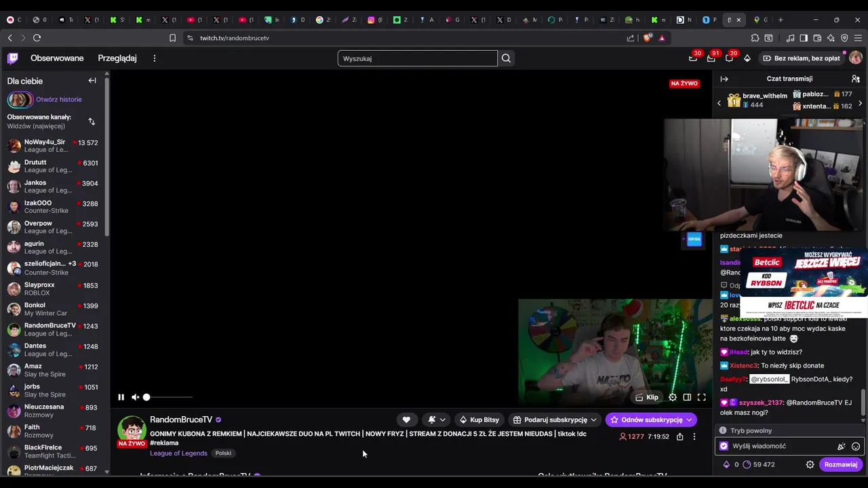The height and width of the screenshot is (488, 868).
Task: Click the Tryb powolny info icon
Action: pyautogui.click(x=723, y=430)
